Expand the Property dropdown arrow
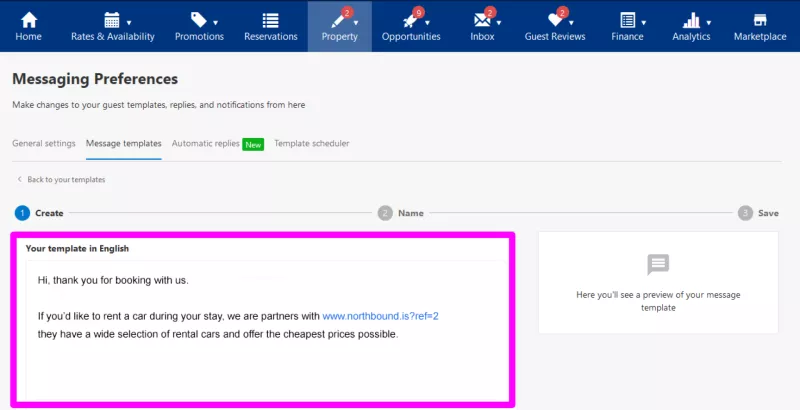800x410 pixels. [356, 22]
